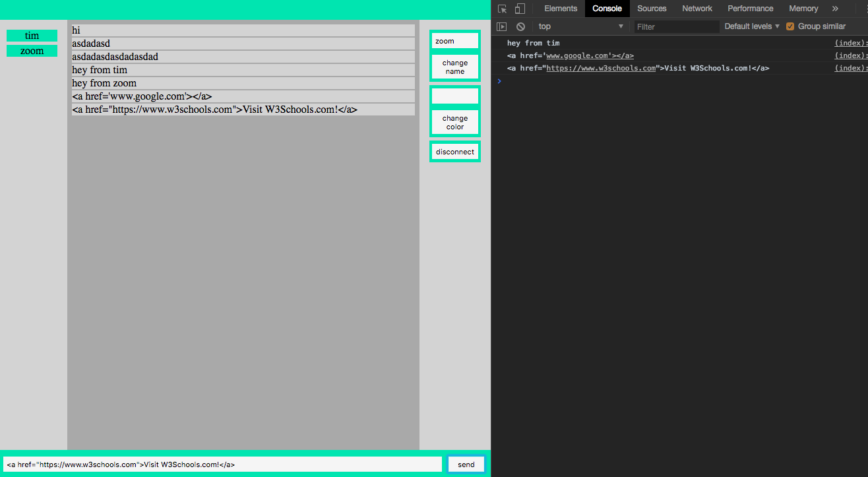Show the console sidebar
The height and width of the screenshot is (477, 868).
[502, 26]
